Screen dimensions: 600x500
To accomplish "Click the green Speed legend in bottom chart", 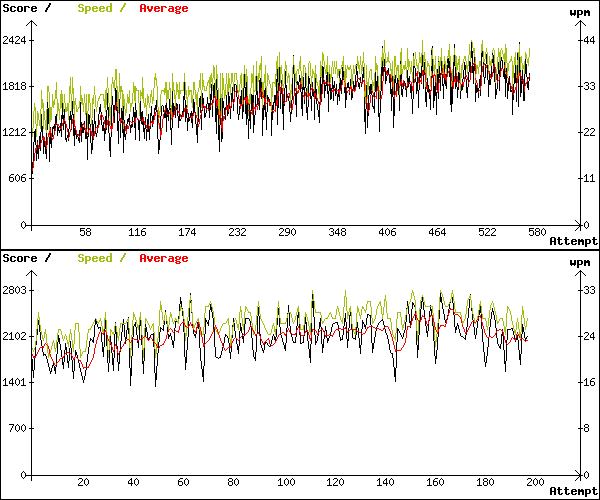I will tap(95, 258).
